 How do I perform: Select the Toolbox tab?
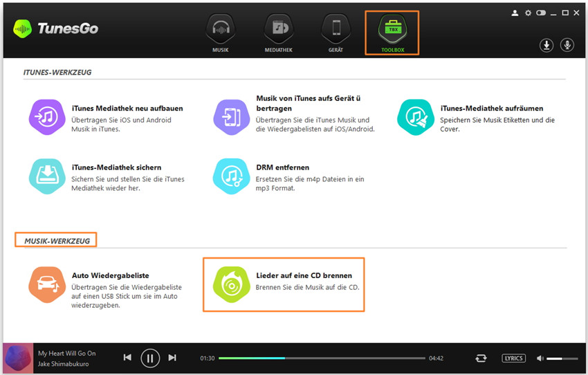(x=392, y=33)
